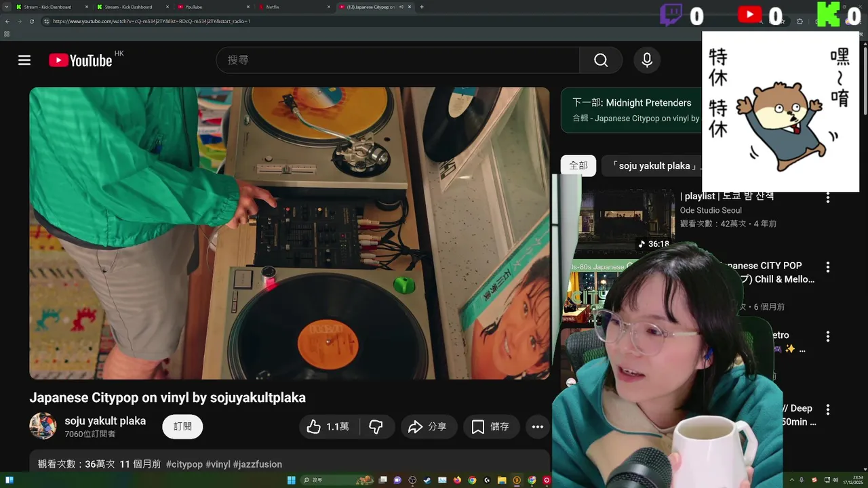Viewport: 868px width, 488px height.
Task: Expand the tab search chevron in the tab strip
Action: tap(7, 7)
